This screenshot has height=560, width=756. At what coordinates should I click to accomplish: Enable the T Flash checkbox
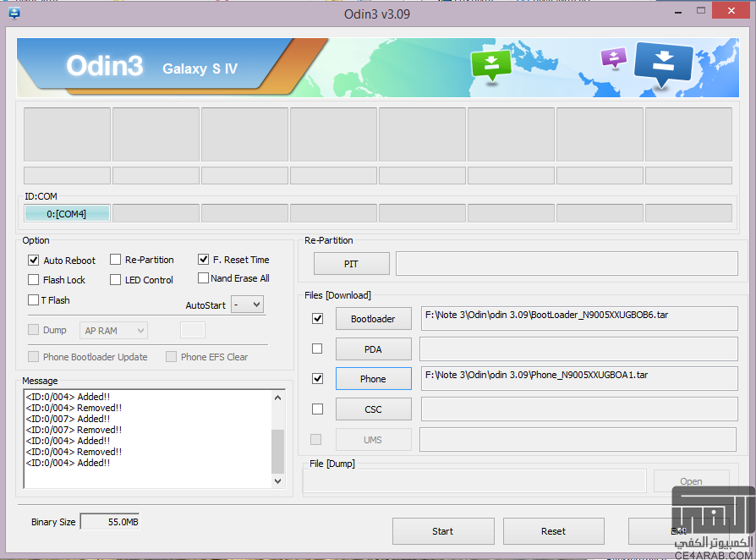33,300
